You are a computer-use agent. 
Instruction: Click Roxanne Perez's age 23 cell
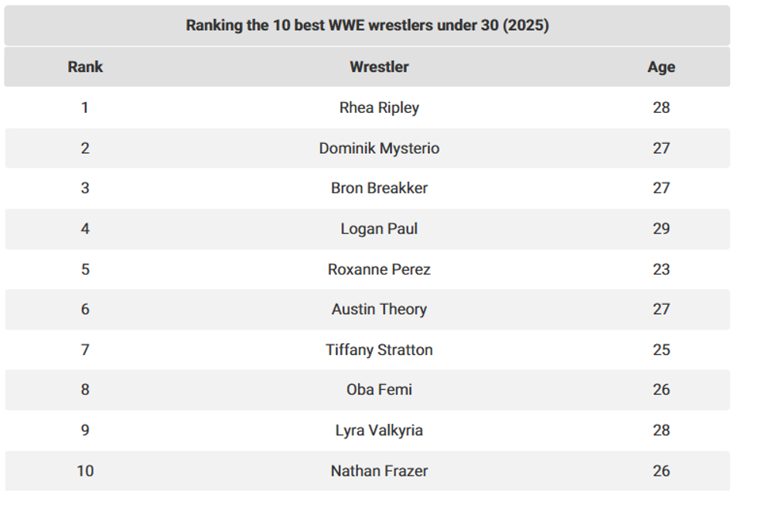(661, 269)
